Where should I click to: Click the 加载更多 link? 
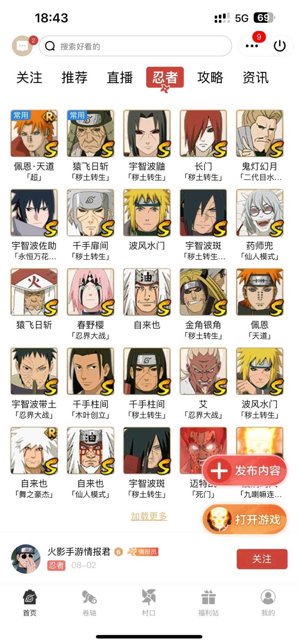tap(149, 516)
